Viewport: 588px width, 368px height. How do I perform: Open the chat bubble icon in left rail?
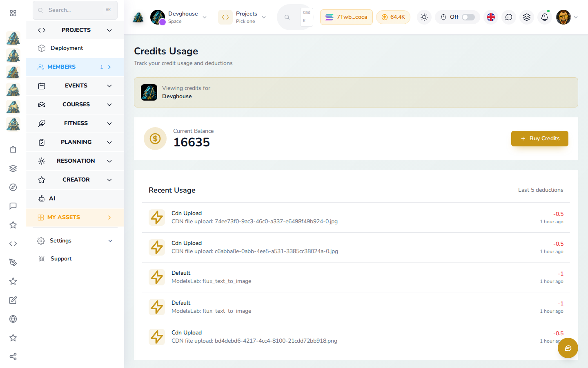click(13, 206)
